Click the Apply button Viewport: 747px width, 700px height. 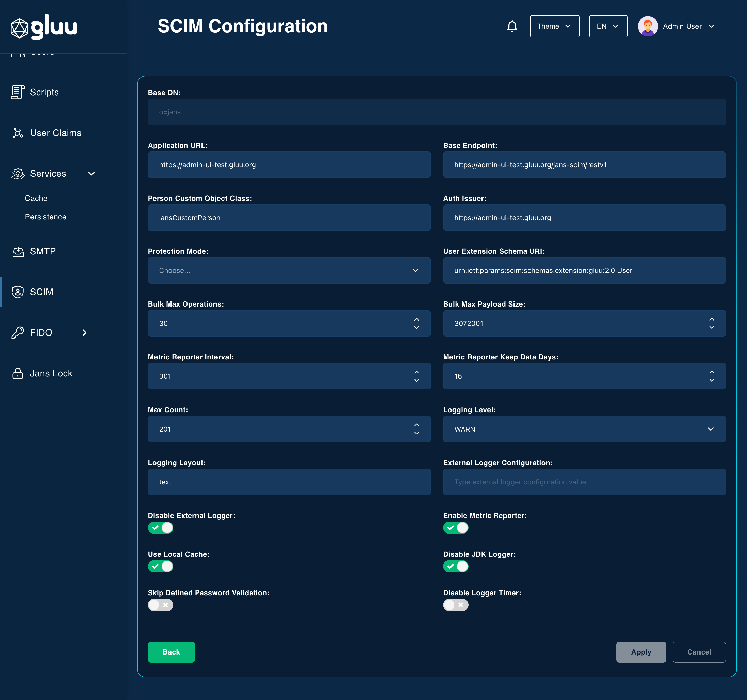(641, 652)
